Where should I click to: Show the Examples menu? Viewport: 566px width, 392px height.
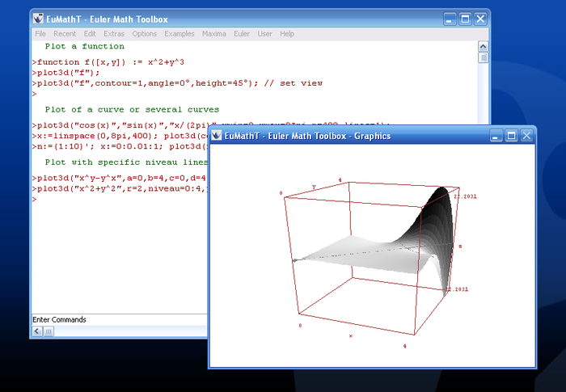tap(180, 34)
